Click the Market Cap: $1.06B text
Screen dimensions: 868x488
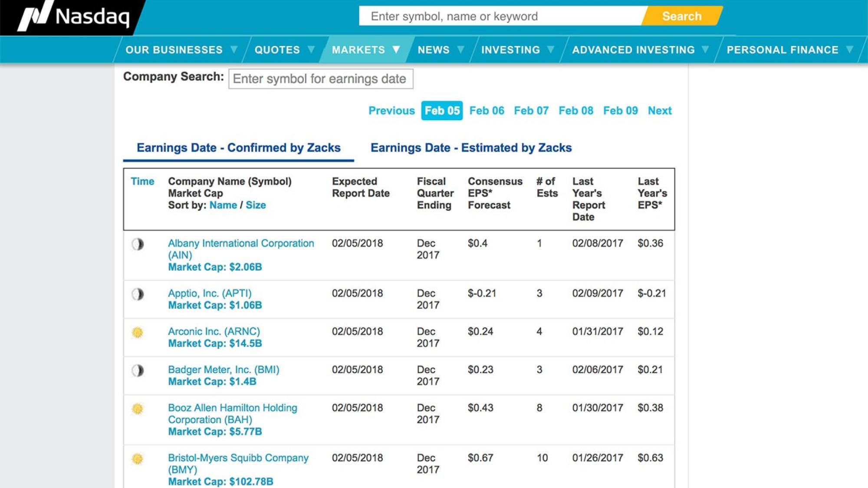(215, 305)
